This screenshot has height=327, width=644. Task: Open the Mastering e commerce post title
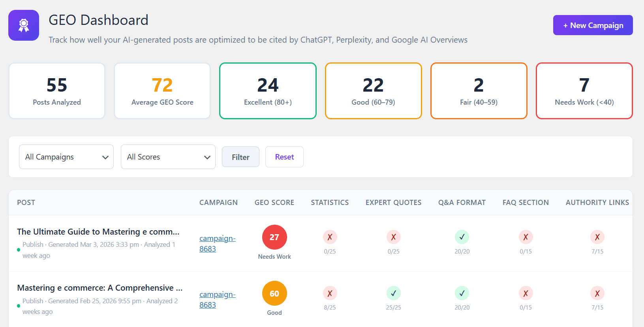[x=100, y=288]
